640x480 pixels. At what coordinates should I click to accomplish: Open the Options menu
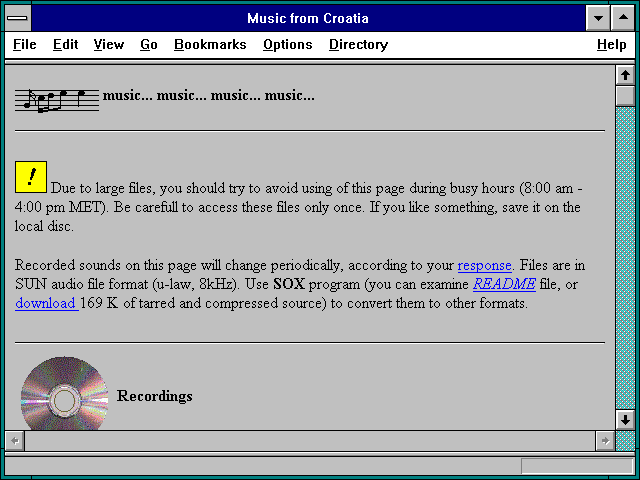click(x=287, y=44)
